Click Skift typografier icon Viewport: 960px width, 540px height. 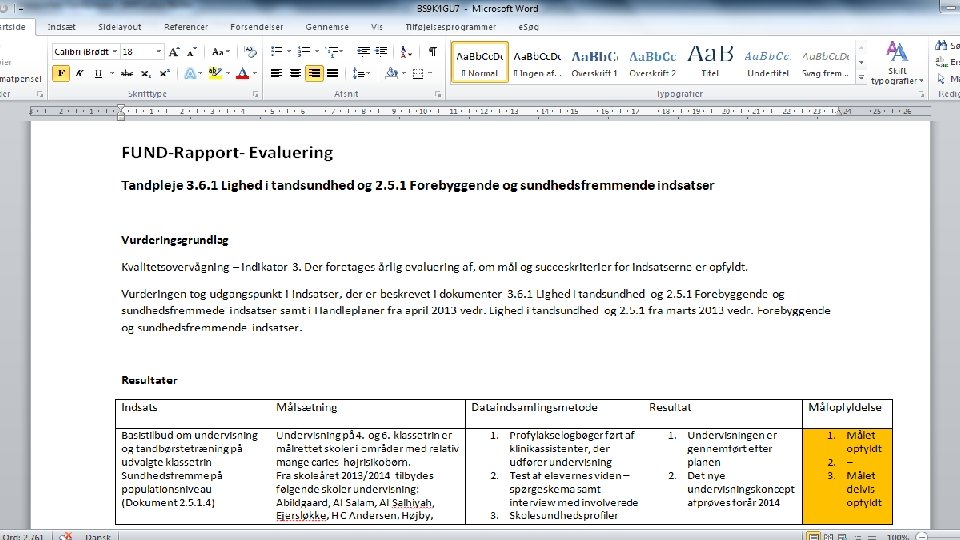click(896, 62)
